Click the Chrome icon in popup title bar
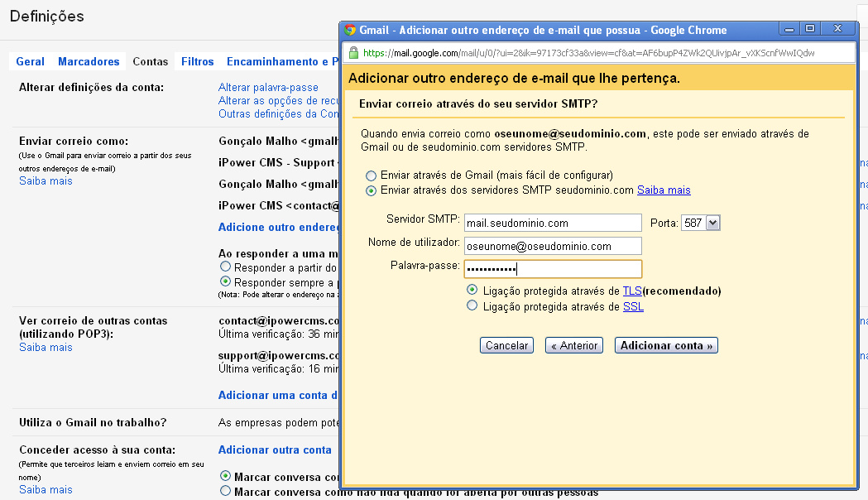This screenshot has width=868, height=500. tap(350, 30)
